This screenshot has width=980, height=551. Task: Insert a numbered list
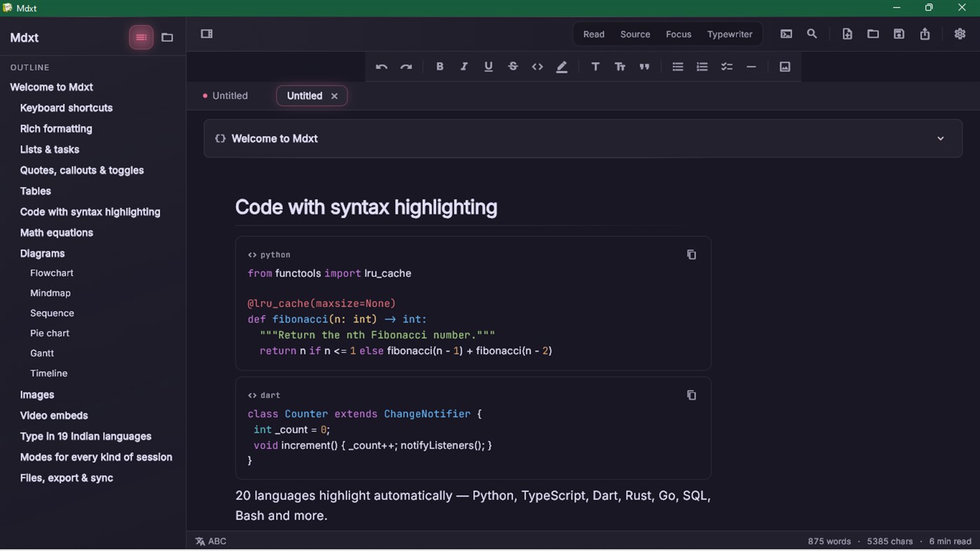[702, 67]
